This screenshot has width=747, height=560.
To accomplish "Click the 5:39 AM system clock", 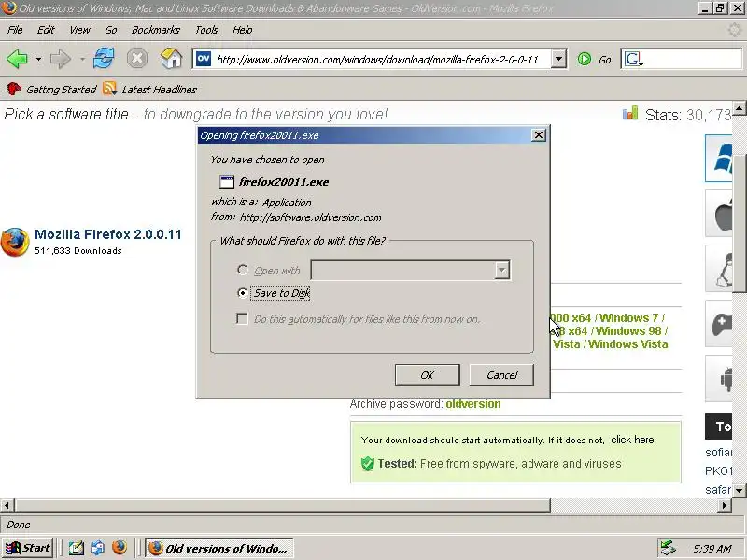I will point(712,549).
